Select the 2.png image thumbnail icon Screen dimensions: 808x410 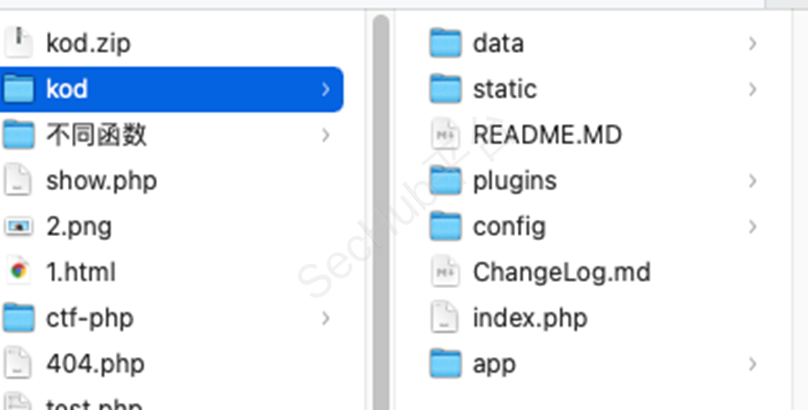point(19,226)
